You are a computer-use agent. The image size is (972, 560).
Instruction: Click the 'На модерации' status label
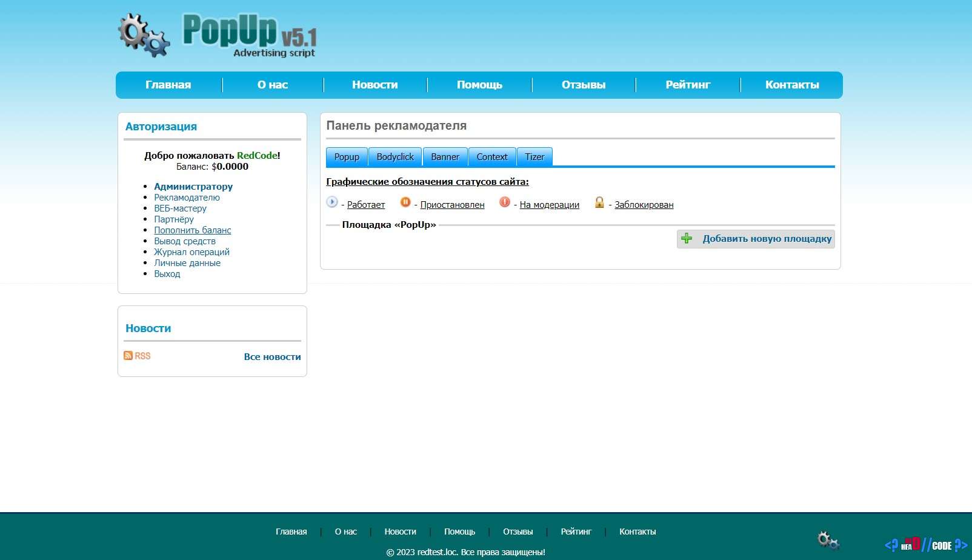(549, 205)
